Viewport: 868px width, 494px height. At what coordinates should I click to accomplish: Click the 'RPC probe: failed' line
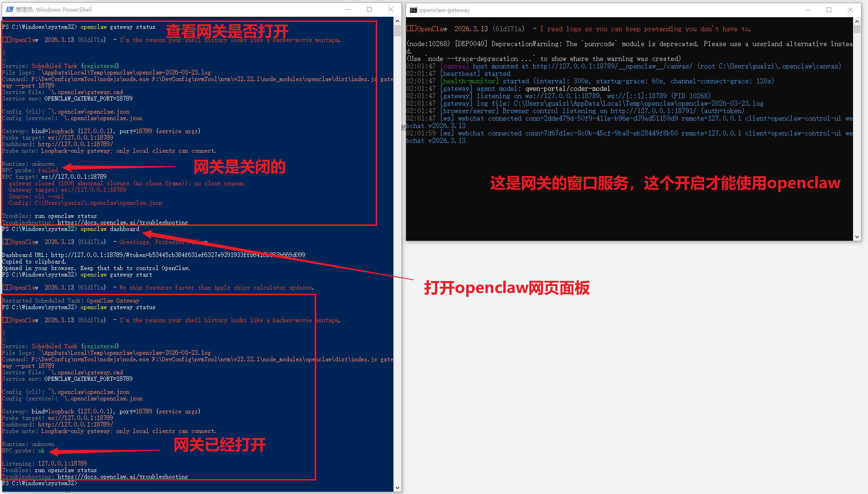click(30, 170)
